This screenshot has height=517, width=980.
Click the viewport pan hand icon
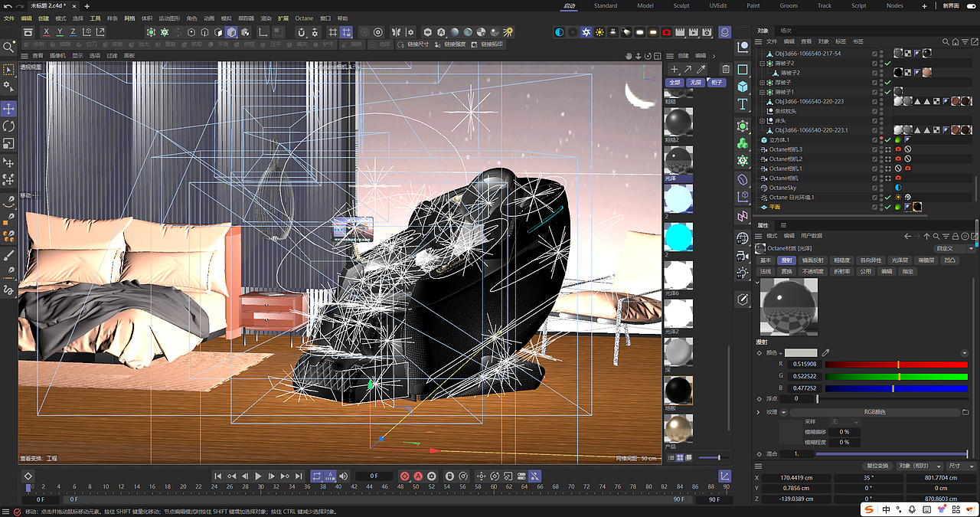pos(629,56)
